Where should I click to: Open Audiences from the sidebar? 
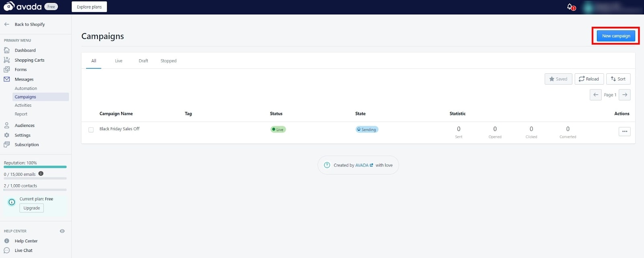tap(25, 125)
